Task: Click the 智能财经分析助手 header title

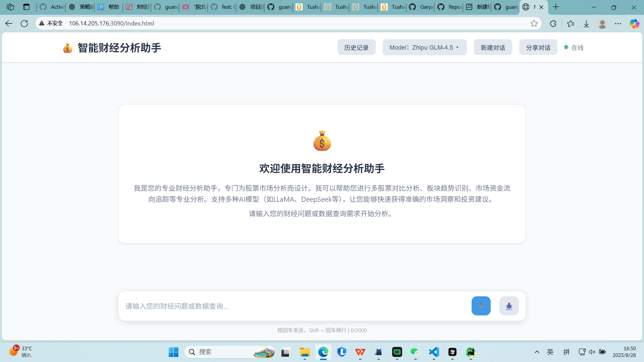Action: [119, 48]
